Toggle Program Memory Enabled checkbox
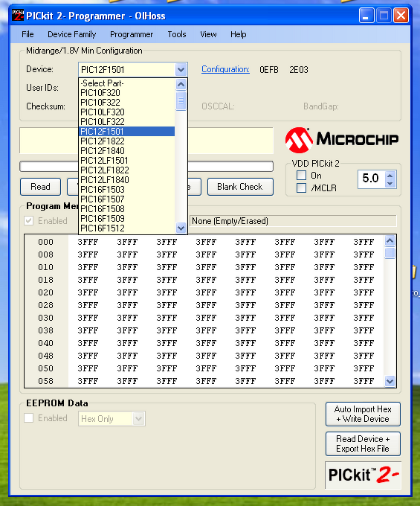The image size is (420, 506). coord(29,221)
